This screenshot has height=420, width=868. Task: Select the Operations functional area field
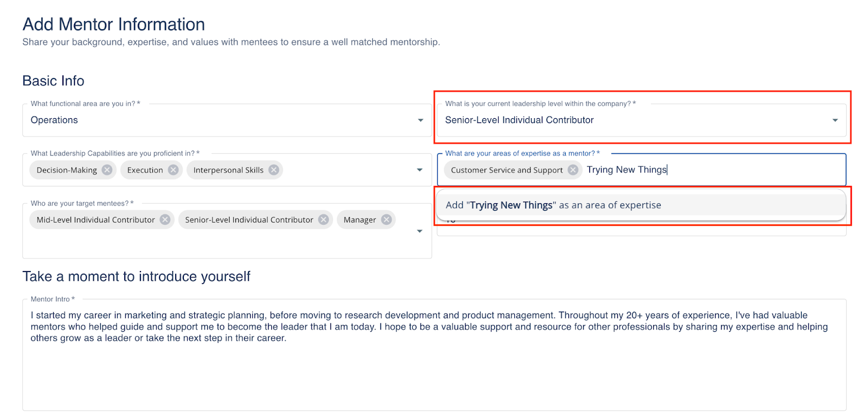coord(217,120)
